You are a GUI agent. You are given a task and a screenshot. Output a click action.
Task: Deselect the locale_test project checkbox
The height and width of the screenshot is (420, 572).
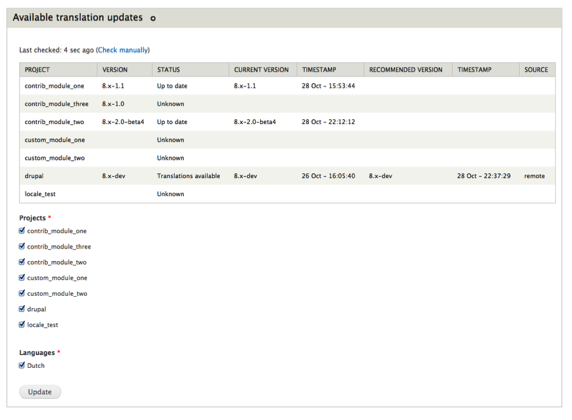coord(22,324)
